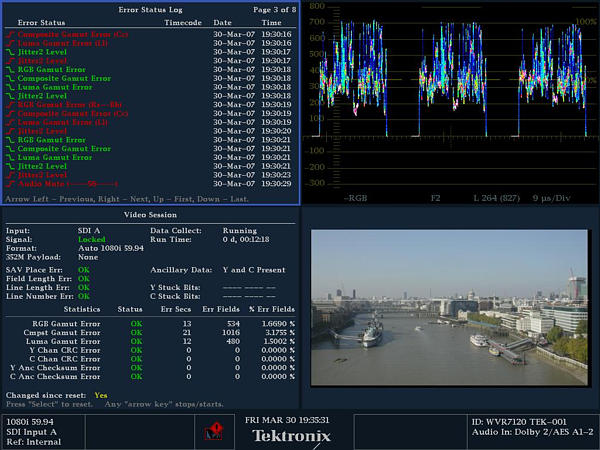Click the Changed since reset Yes value
This screenshot has height=450, width=600.
(101, 395)
